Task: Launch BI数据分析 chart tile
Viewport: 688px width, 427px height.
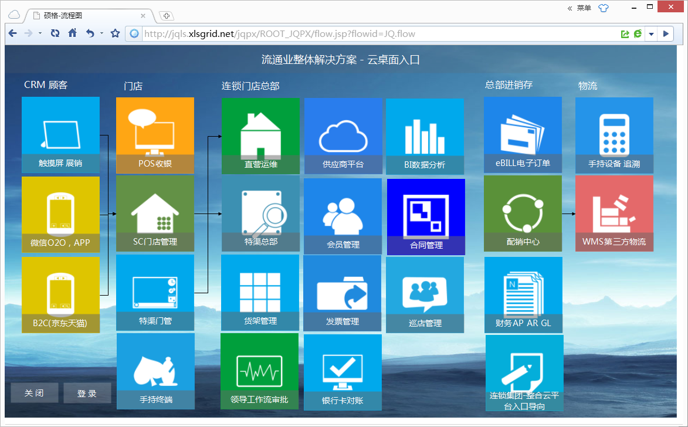Action: 425,135
